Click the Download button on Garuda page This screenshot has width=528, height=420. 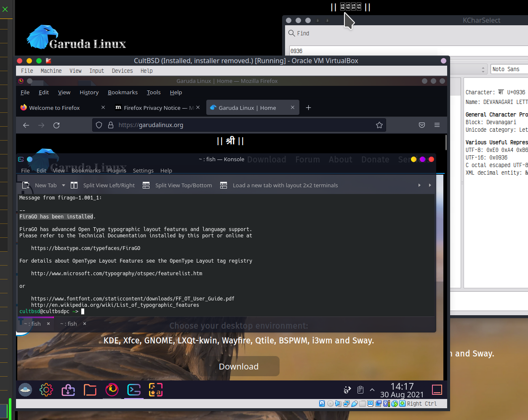(239, 366)
